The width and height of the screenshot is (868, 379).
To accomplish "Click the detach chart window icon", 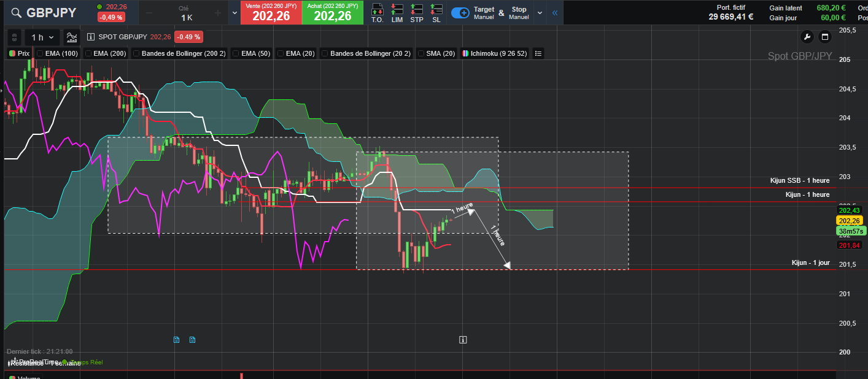I will click(825, 37).
